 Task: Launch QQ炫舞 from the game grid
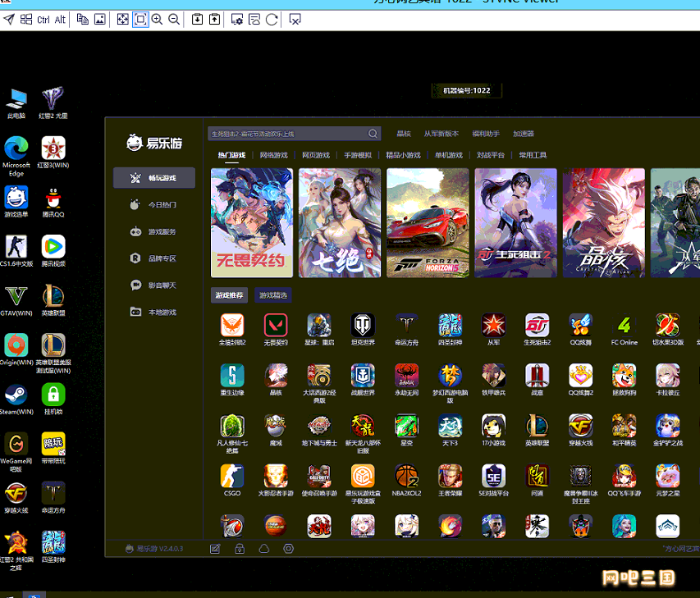click(580, 329)
